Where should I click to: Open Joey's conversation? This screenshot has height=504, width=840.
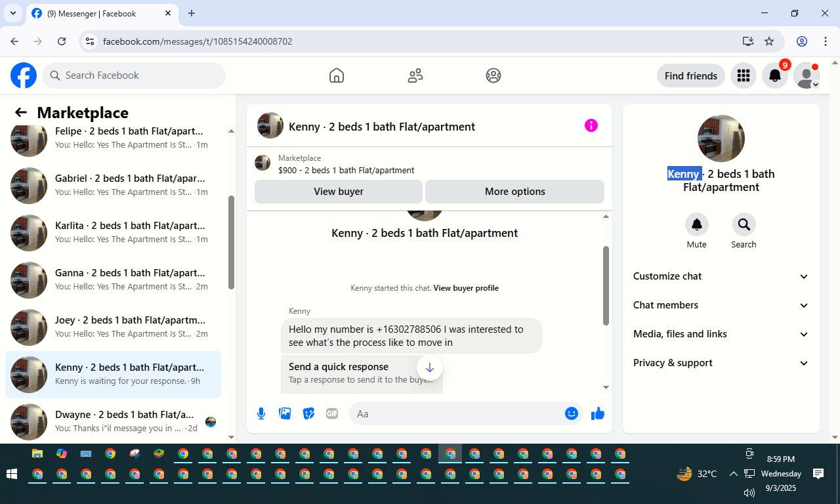113,327
